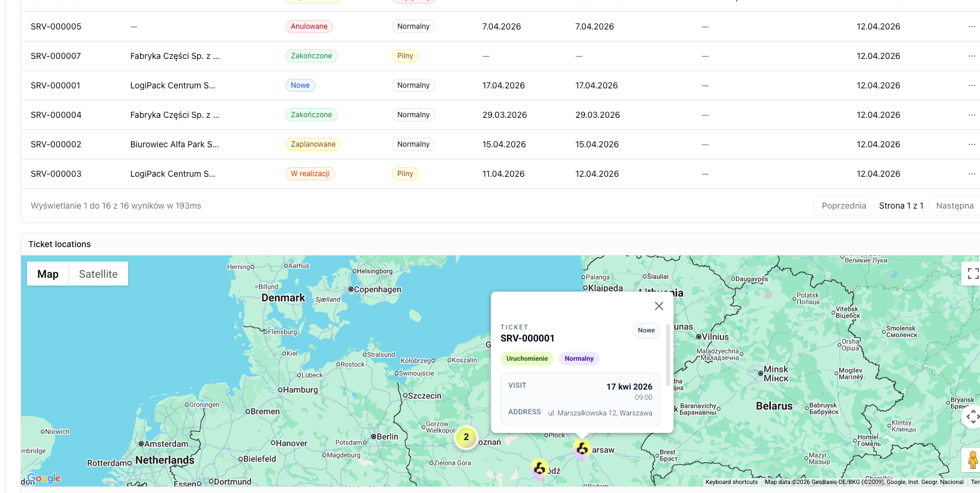This screenshot has height=493, width=980.
Task: Click the Nowe badge in map popup
Action: point(647,331)
